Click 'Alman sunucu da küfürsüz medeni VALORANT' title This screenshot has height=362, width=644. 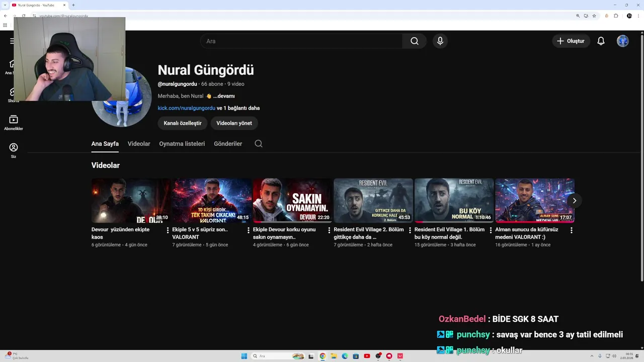coord(527,233)
